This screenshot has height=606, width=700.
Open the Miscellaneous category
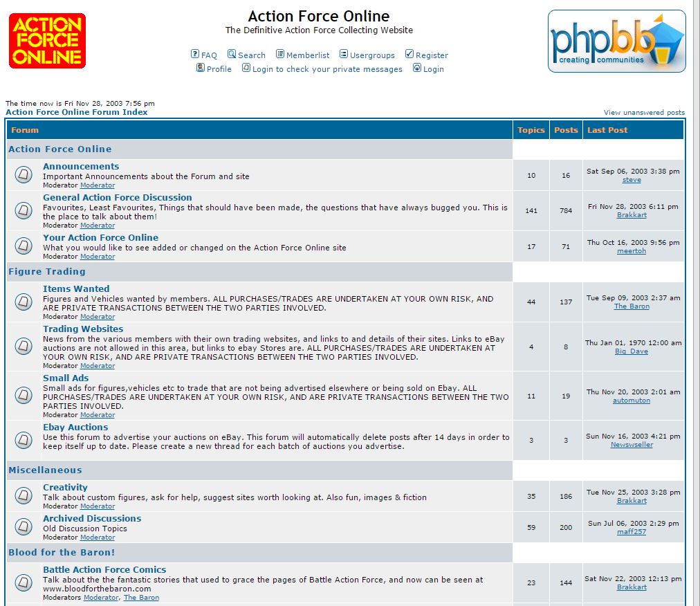[45, 470]
